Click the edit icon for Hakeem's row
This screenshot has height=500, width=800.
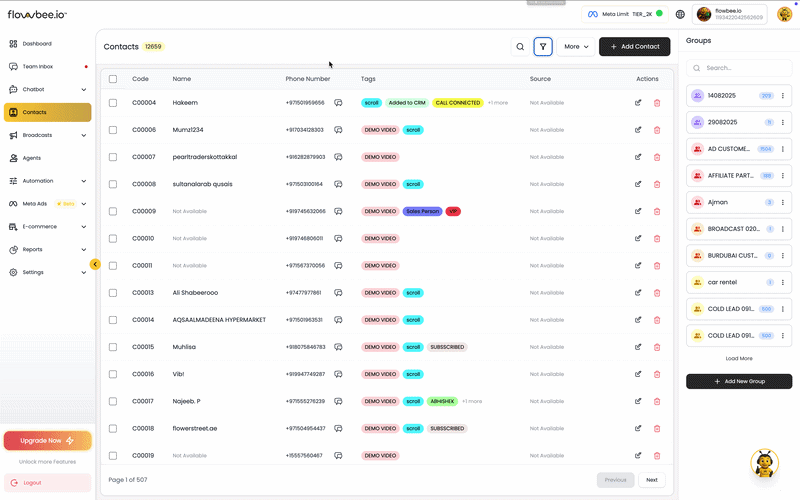pyautogui.click(x=638, y=102)
